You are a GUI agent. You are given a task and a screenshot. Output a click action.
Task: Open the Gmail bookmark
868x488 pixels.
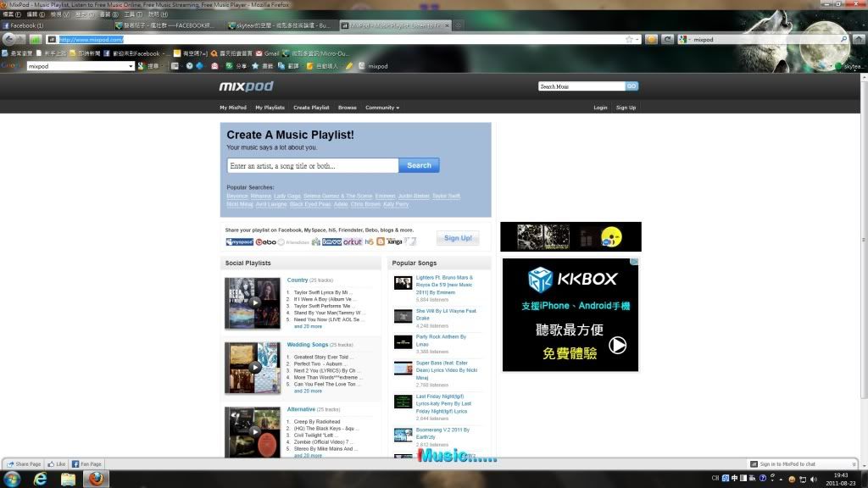pos(267,53)
